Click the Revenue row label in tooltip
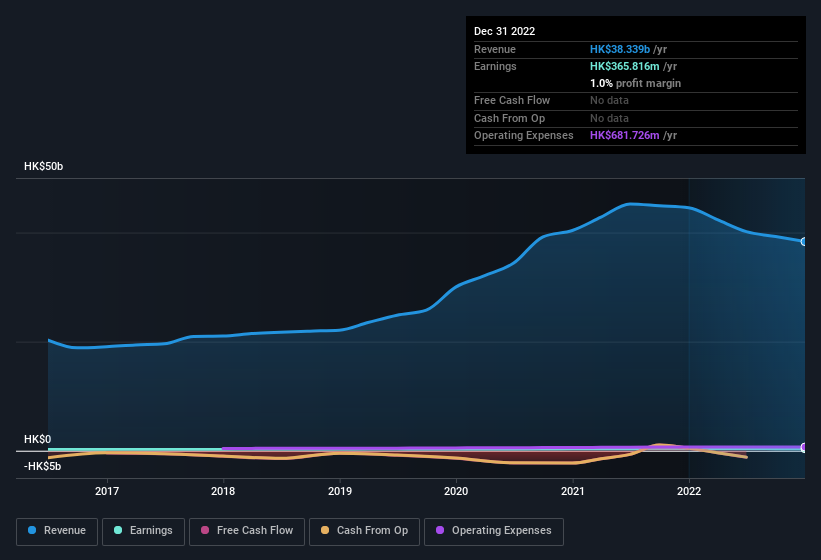 click(x=495, y=49)
